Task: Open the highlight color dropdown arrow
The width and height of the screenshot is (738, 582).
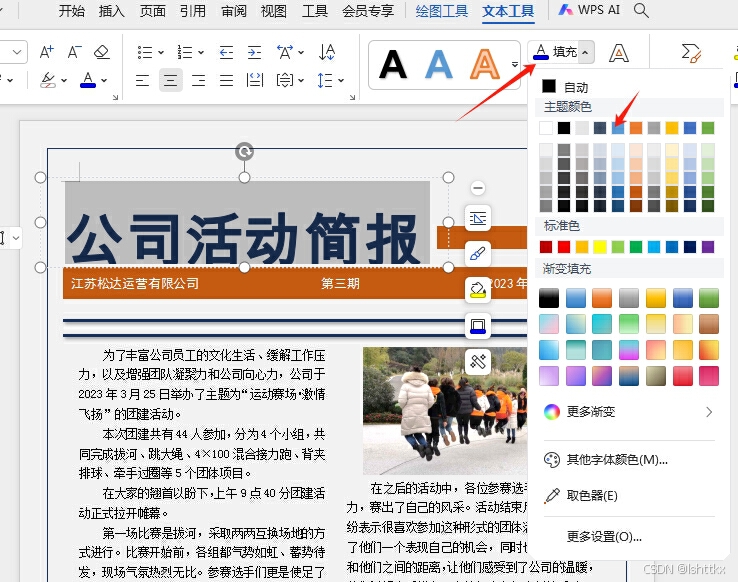Action: [64, 80]
